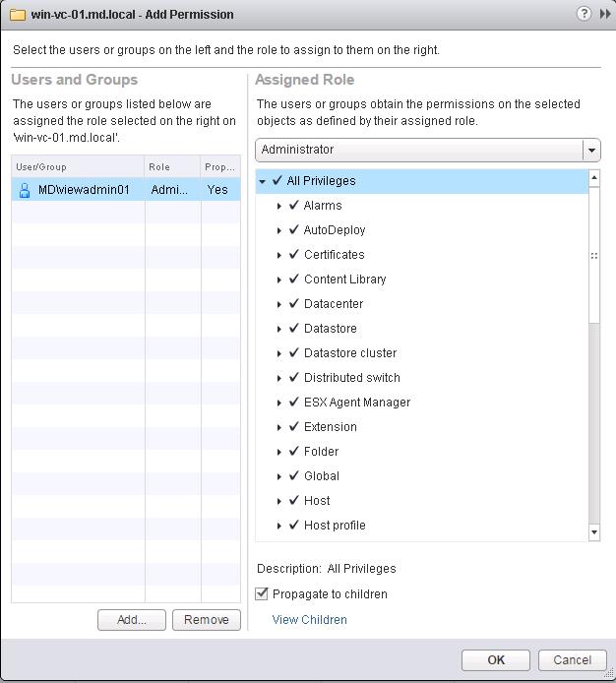This screenshot has width=616, height=683.
Task: Click the Add... button
Action: tap(132, 620)
